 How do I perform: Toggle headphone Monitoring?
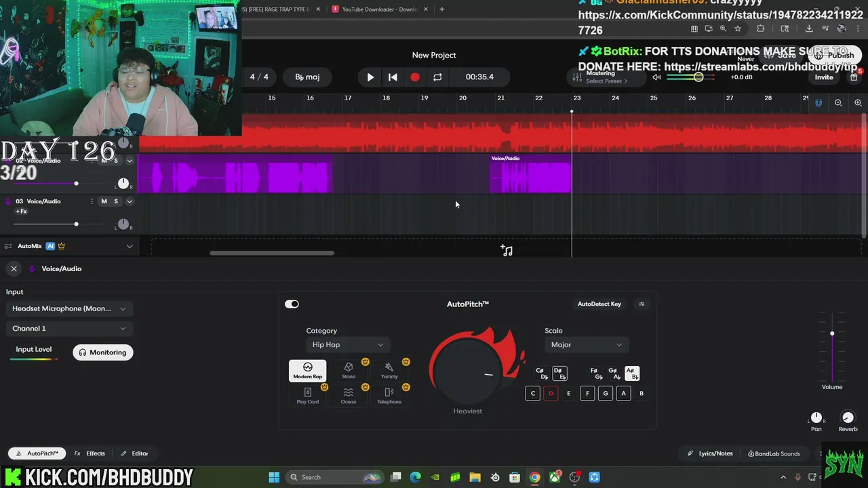102,352
